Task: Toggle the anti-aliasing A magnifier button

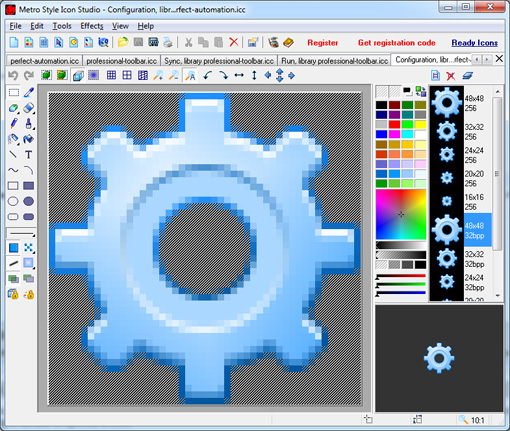Action: pos(190,76)
